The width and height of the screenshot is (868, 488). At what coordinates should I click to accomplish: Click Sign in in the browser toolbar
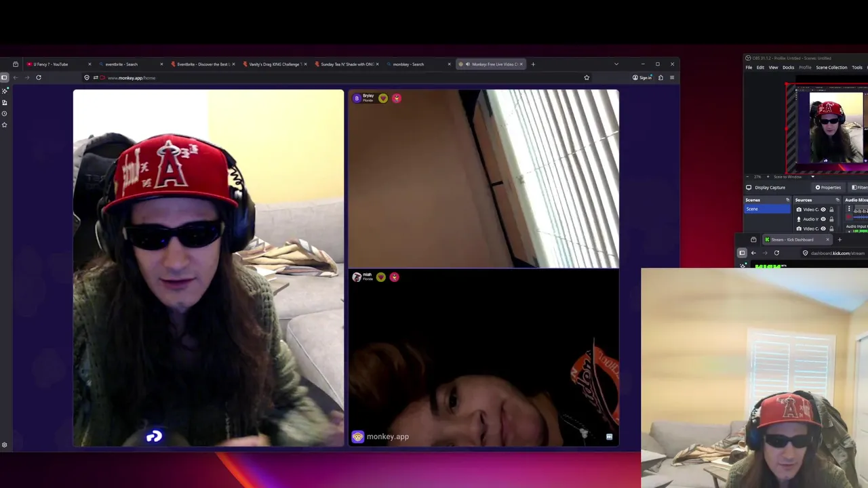pos(642,77)
